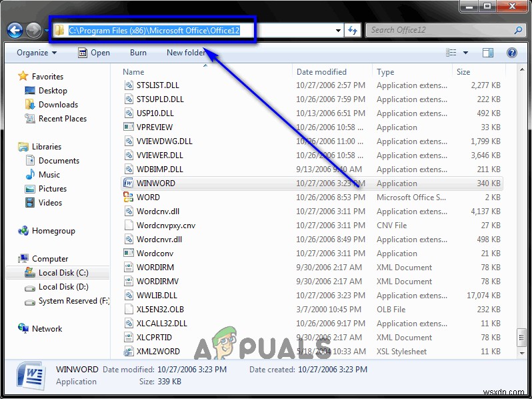Viewport: 532px width, 399px height.
Task: Select System Reserved (F:) drive
Action: 73,301
